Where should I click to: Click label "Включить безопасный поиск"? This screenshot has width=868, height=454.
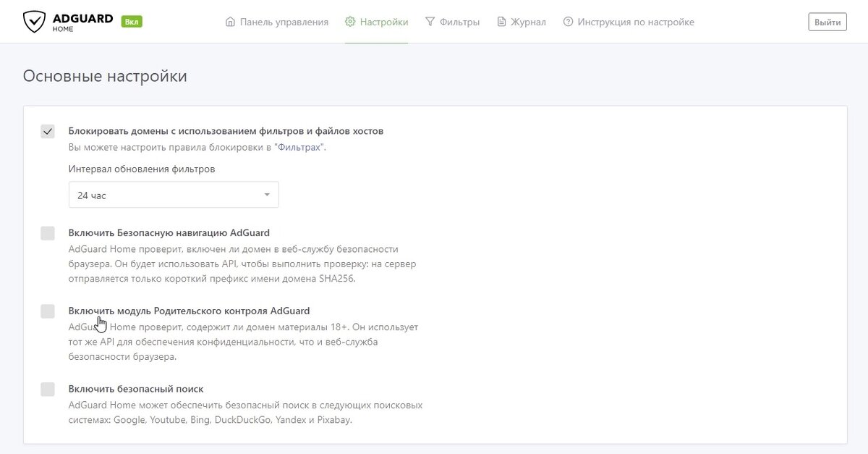[136, 389]
